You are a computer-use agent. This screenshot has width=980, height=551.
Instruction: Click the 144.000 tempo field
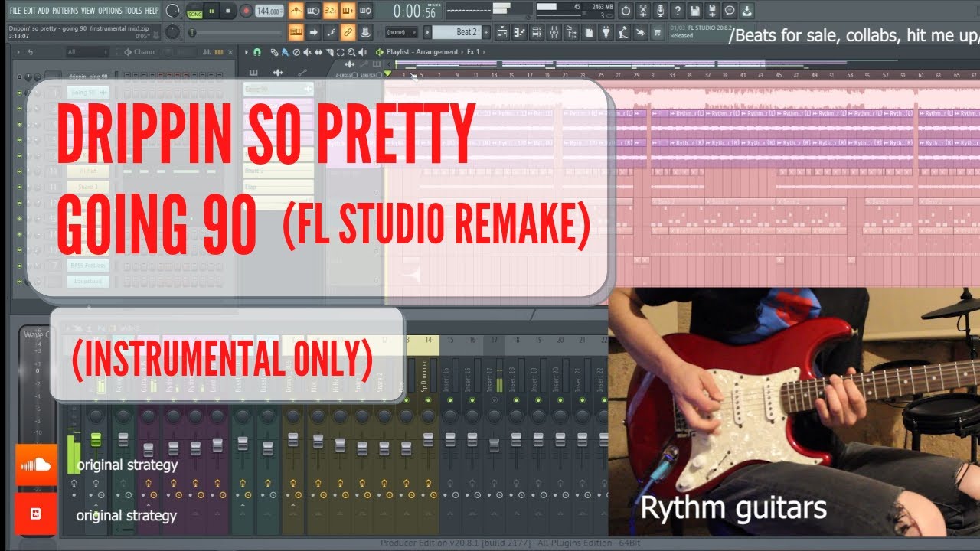tap(268, 11)
